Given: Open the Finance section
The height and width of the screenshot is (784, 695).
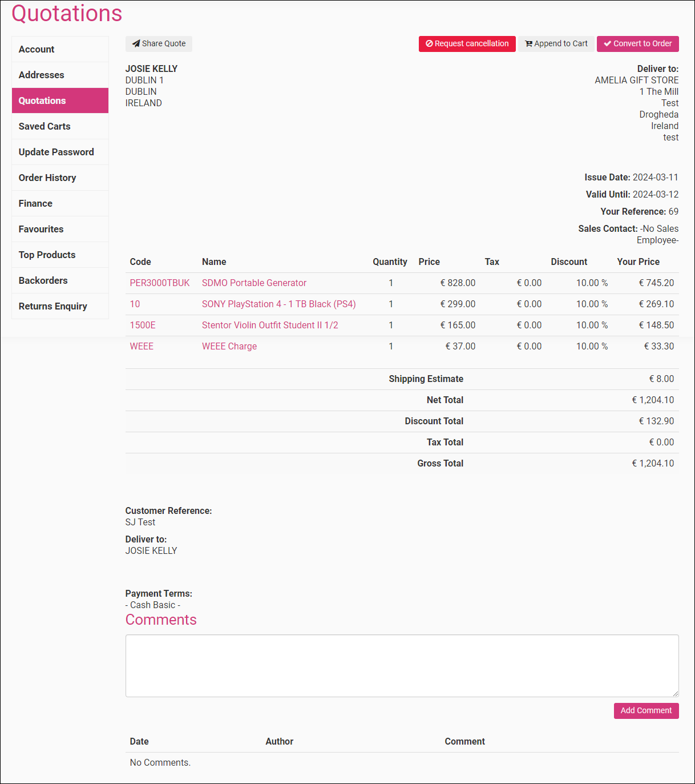Looking at the screenshot, I should pyautogui.click(x=35, y=204).
